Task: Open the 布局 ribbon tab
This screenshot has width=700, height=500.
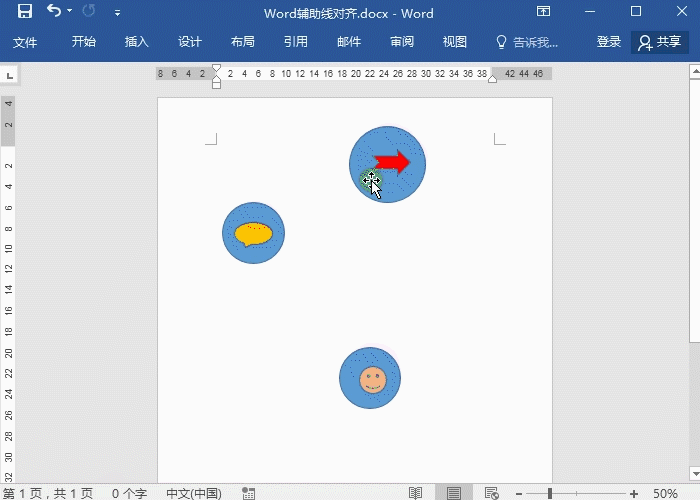Action: (243, 42)
